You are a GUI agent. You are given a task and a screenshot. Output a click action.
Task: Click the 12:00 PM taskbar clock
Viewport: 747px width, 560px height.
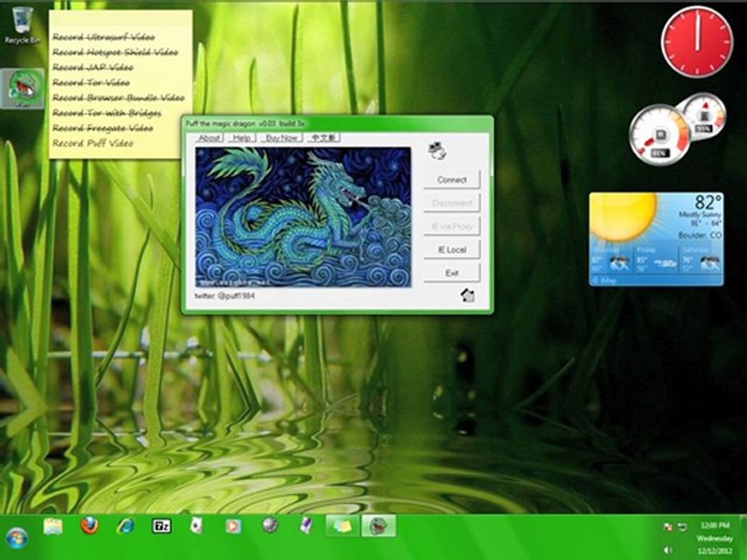[x=714, y=525]
